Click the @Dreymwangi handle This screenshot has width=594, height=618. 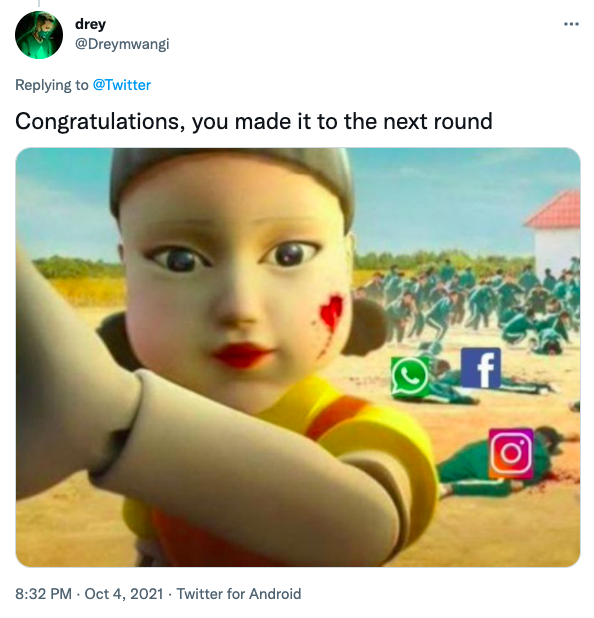[x=122, y=44]
